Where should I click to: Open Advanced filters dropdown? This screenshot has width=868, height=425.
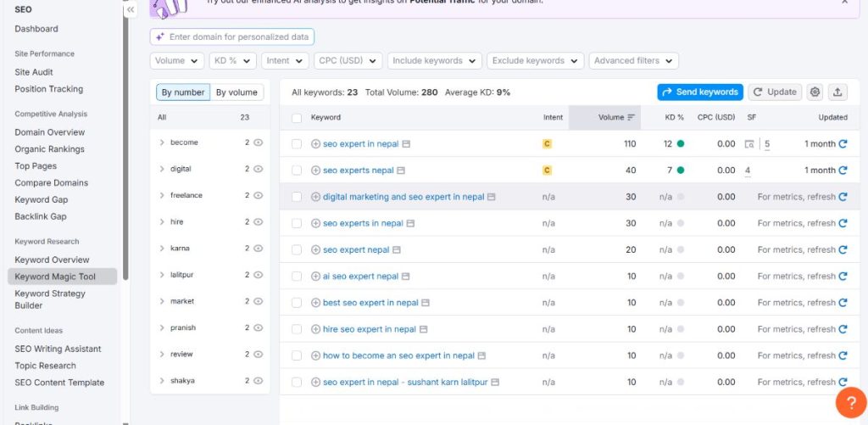[634, 61]
